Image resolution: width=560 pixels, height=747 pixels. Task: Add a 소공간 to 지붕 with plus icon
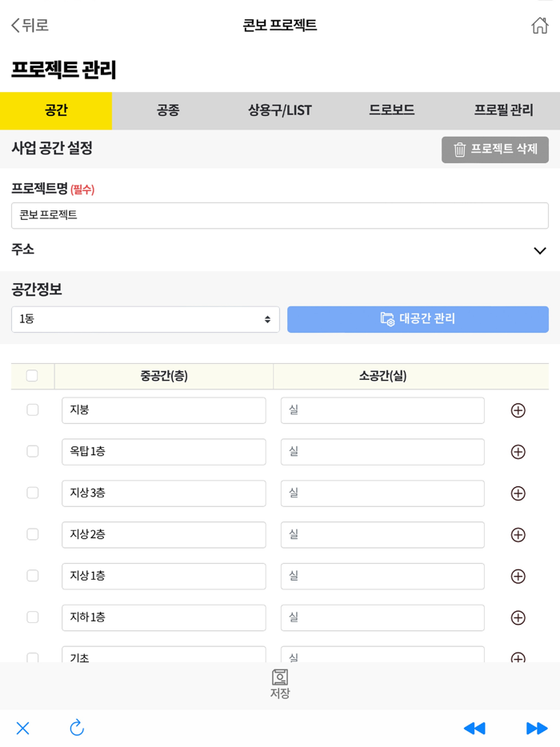pyautogui.click(x=518, y=410)
